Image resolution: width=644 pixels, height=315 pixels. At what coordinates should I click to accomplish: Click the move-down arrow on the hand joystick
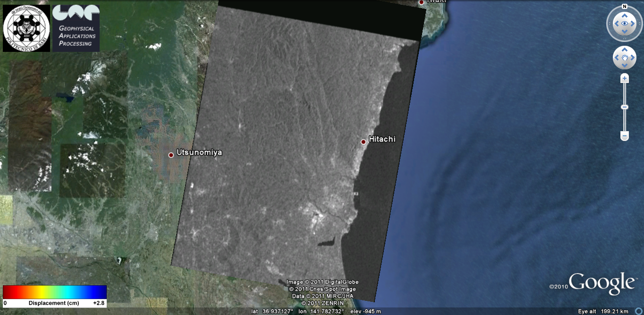tap(625, 66)
